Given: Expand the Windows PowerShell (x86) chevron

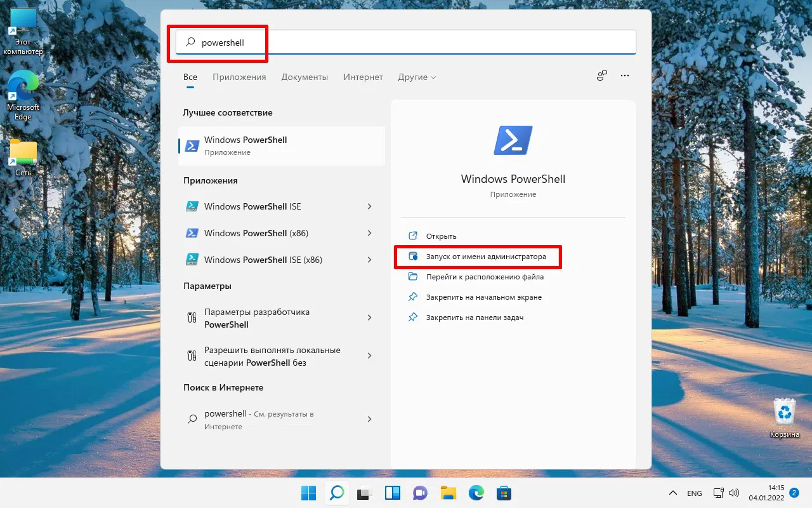Looking at the screenshot, I should coord(370,233).
